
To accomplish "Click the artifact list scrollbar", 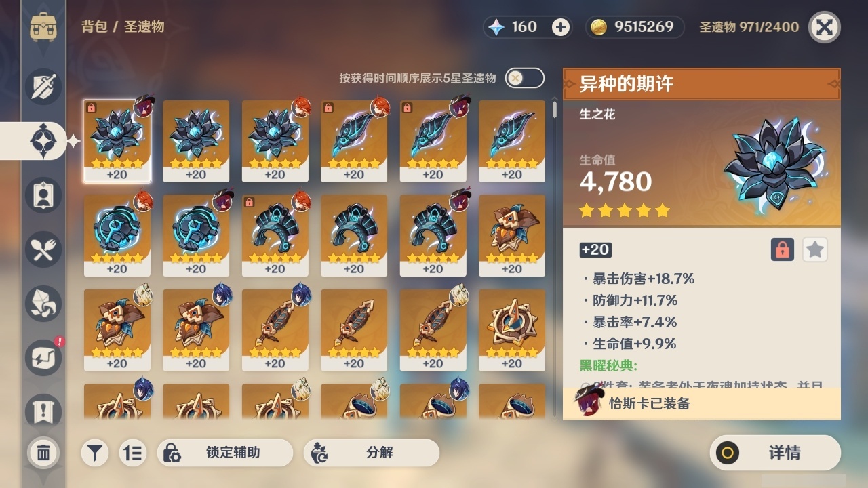I will coord(555,108).
